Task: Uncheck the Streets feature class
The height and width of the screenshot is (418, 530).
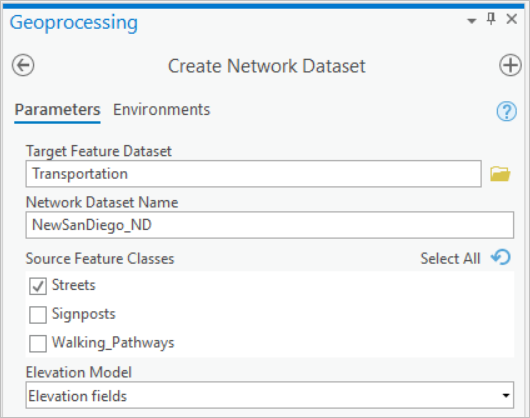Action: click(38, 286)
